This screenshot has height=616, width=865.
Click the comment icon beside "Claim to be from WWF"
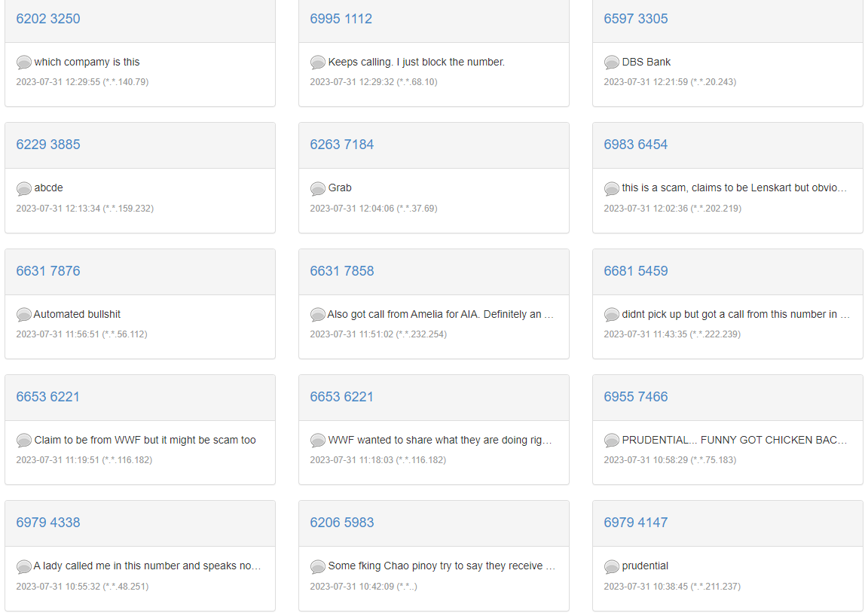(24, 441)
